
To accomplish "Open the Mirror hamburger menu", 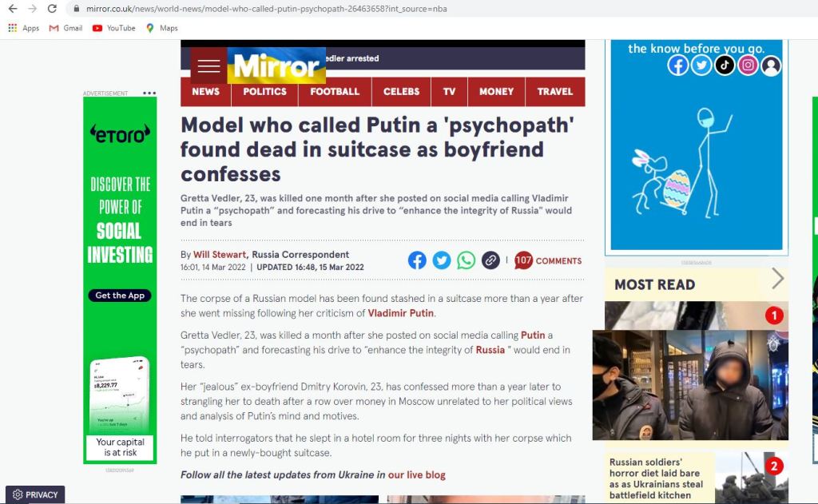I will point(208,65).
